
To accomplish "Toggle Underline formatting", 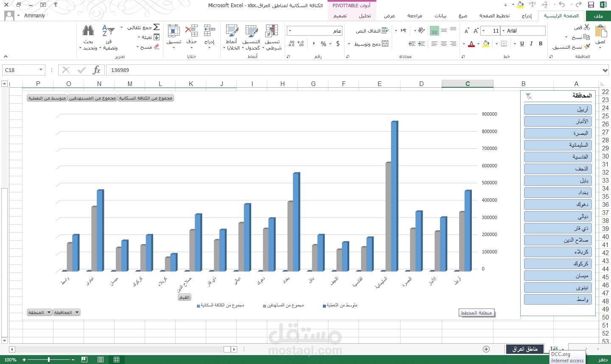I will pyautogui.click(x=522, y=44).
